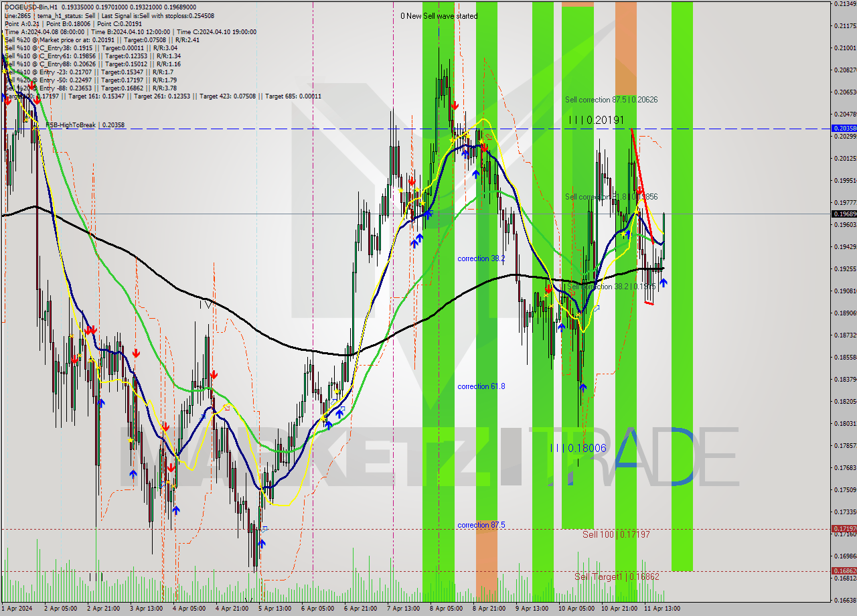Click the 0.18906 price axis value
The height and width of the screenshot is (616, 857).
tap(845, 313)
